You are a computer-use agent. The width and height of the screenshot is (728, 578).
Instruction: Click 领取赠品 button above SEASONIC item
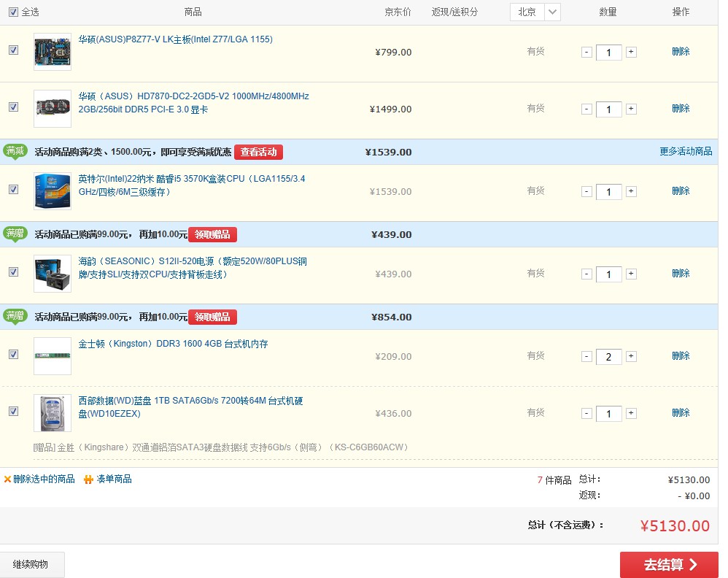click(213, 235)
